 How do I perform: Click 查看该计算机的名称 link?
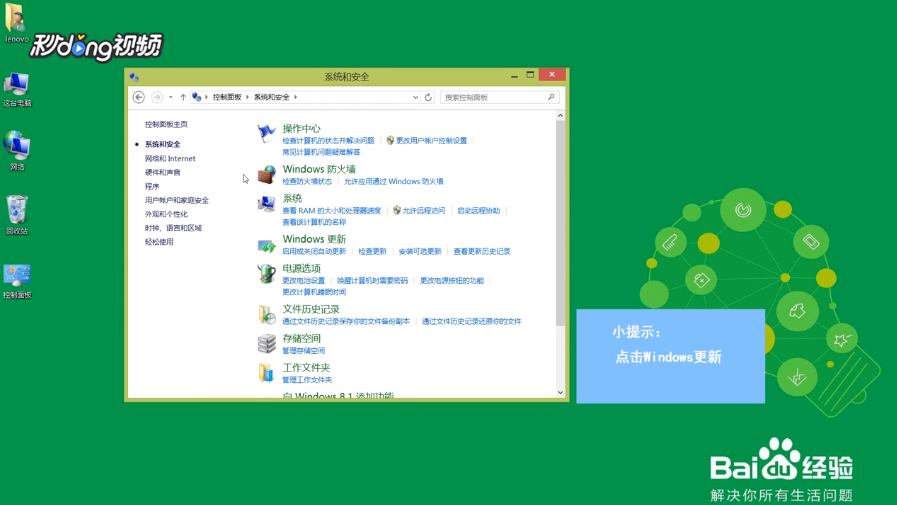click(314, 222)
